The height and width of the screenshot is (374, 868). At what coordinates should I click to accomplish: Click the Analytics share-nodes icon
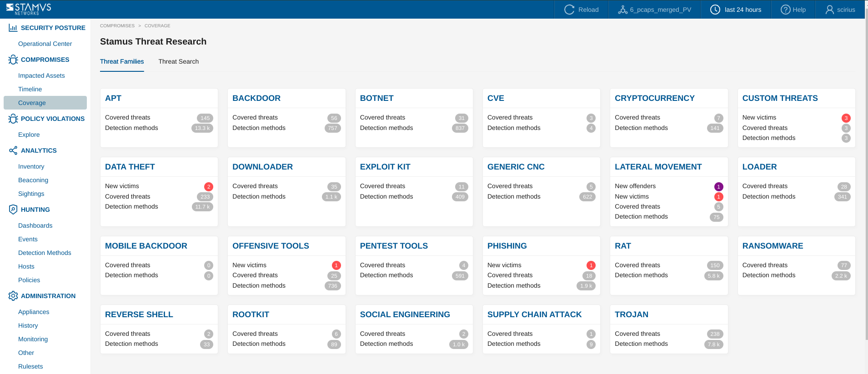(x=13, y=150)
